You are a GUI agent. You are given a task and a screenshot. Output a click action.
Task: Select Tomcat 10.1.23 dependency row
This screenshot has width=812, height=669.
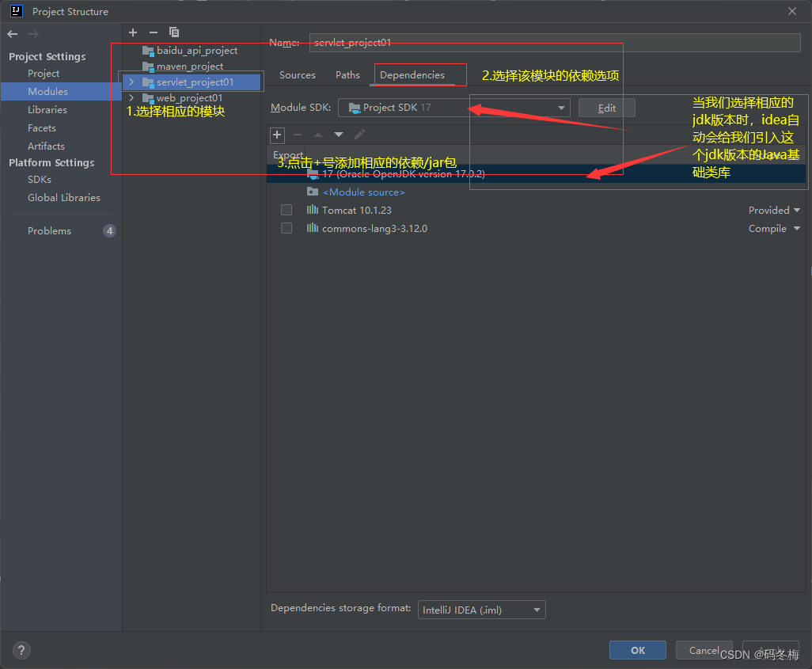click(x=536, y=210)
